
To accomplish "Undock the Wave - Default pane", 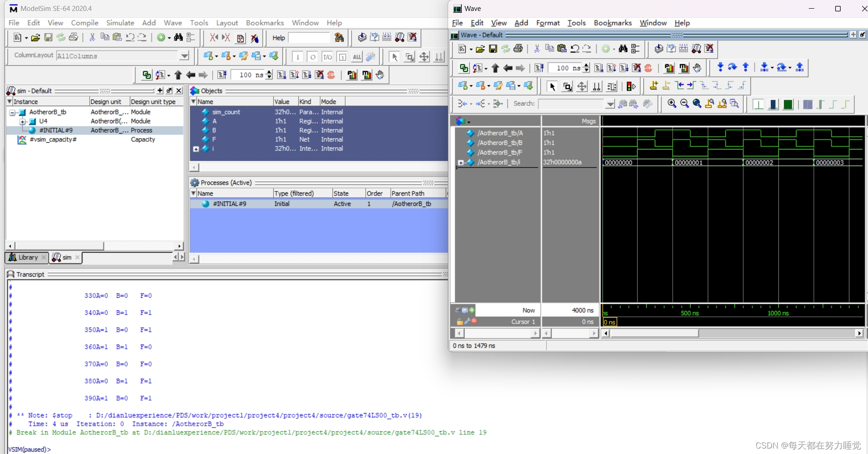I will point(862,35).
